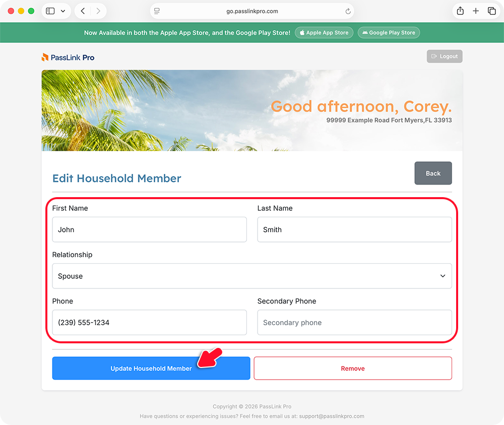Reload the page with the refresh icon
Image resolution: width=504 pixels, height=425 pixels.
(x=348, y=11)
